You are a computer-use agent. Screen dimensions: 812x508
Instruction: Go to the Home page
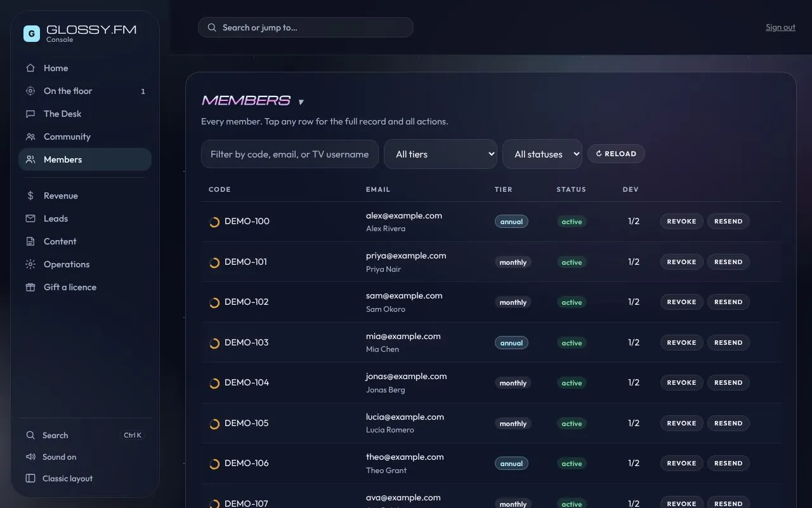coord(85,68)
